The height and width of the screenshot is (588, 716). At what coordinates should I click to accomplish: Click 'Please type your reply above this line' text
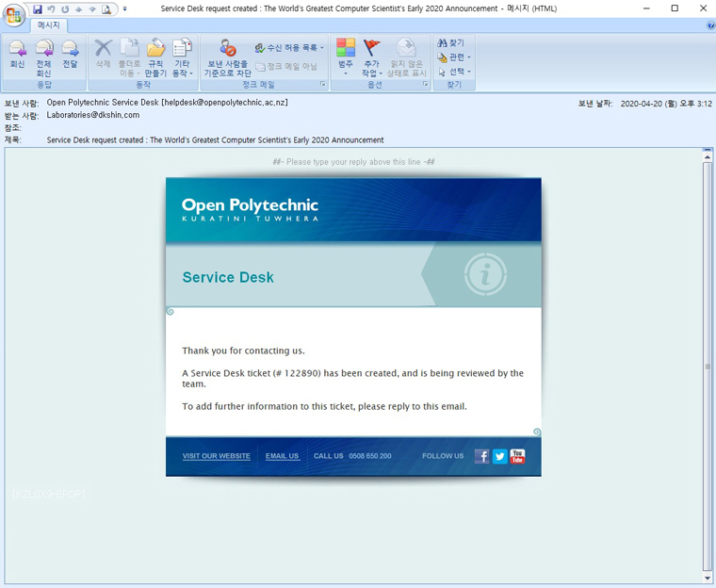pyautogui.click(x=353, y=162)
